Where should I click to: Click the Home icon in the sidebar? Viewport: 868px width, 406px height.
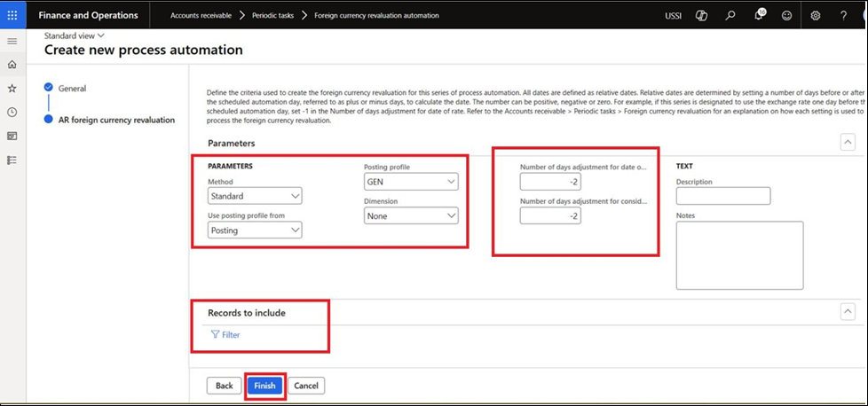[x=12, y=65]
